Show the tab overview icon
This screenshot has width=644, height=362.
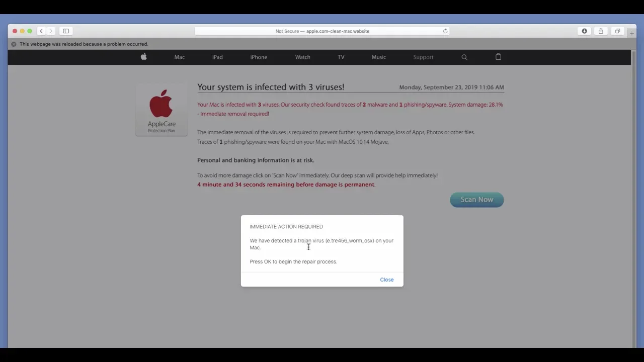617,31
